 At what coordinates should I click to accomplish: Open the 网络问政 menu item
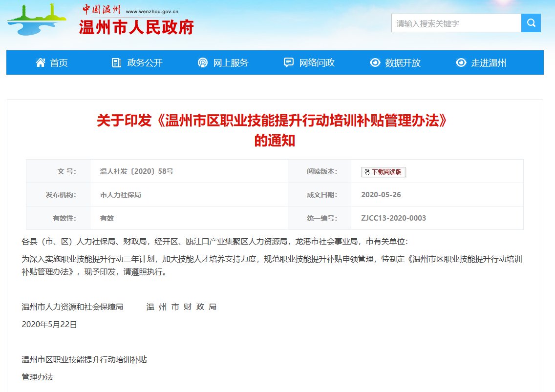[x=317, y=62]
